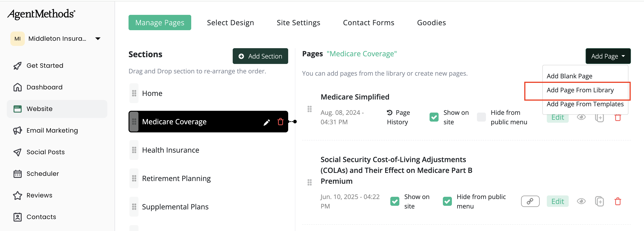Delete the Medicare Coverage section with trash icon
This screenshot has width=644, height=231.
280,122
